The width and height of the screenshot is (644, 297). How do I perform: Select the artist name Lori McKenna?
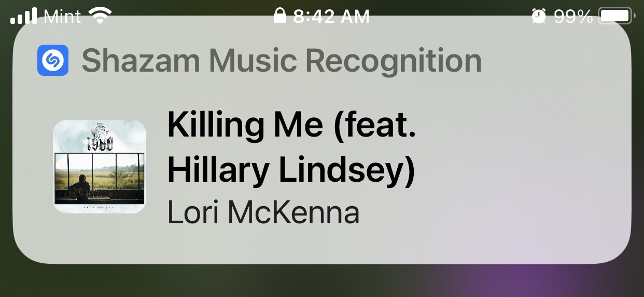click(263, 213)
